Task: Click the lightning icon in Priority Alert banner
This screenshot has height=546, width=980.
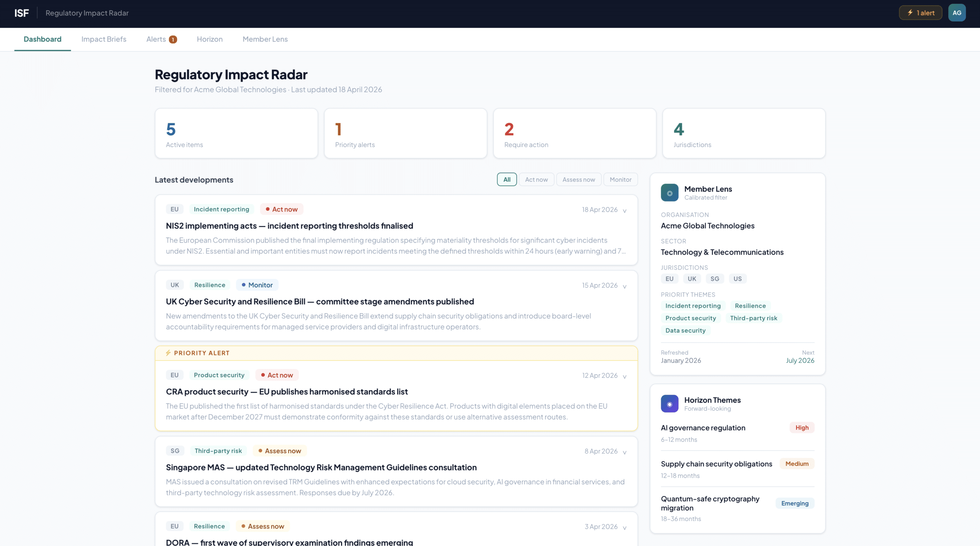Action: click(168, 353)
